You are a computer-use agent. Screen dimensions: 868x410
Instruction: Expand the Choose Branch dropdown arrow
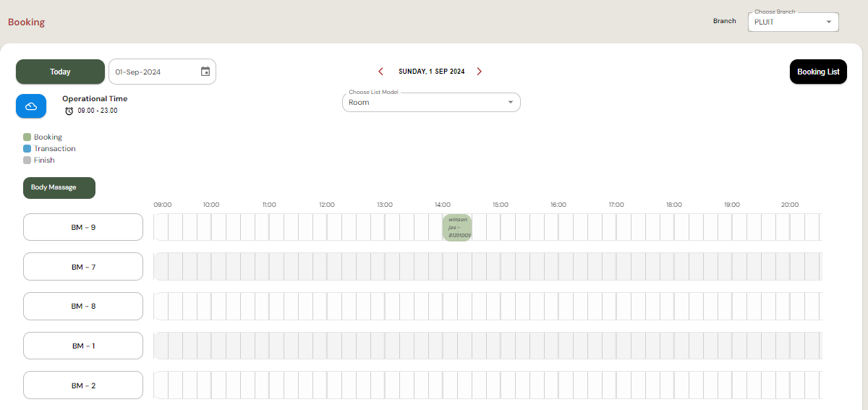[828, 22]
